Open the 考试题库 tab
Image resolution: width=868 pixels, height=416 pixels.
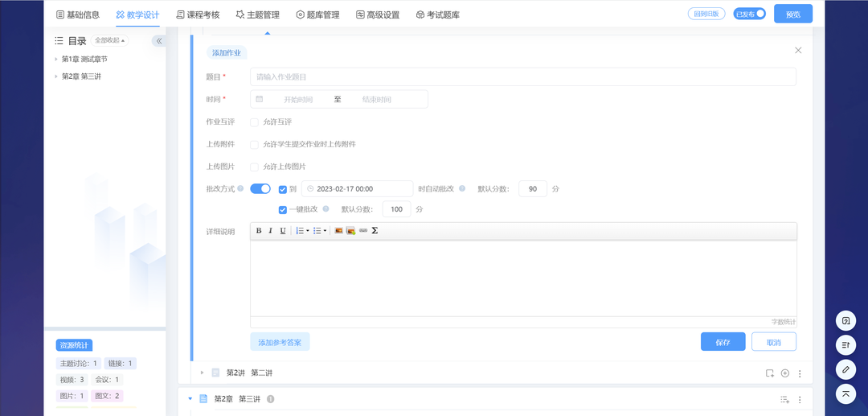coord(438,15)
